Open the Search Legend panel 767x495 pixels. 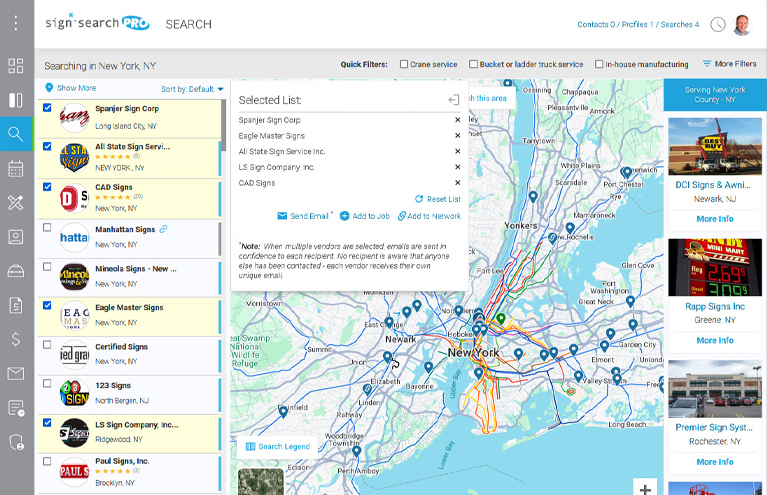277,447
